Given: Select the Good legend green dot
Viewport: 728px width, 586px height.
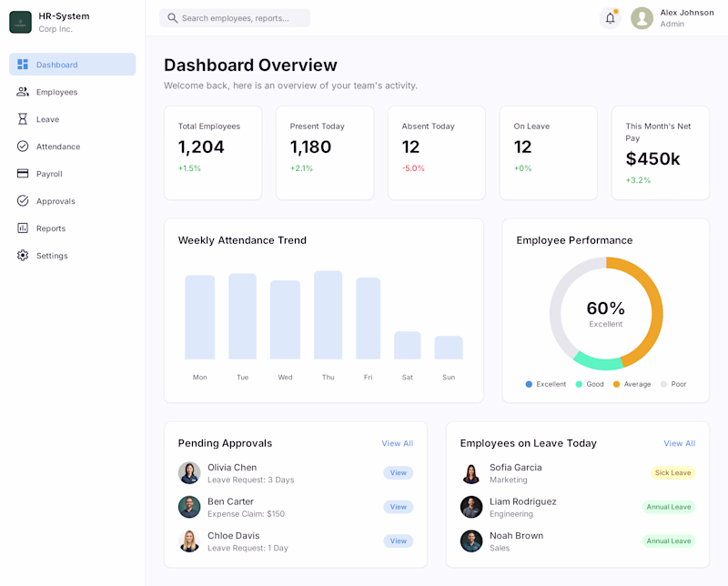Looking at the screenshot, I should [579, 384].
